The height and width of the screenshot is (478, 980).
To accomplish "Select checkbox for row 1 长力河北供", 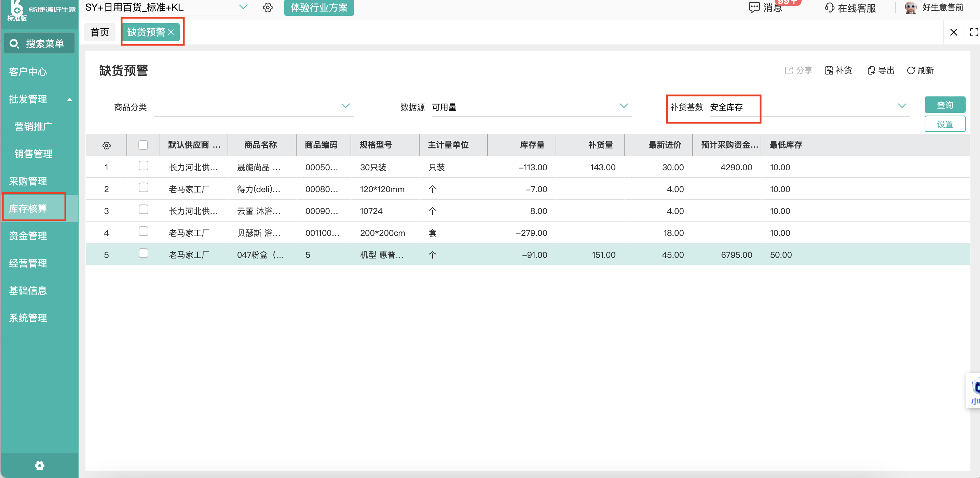I will 143,165.
